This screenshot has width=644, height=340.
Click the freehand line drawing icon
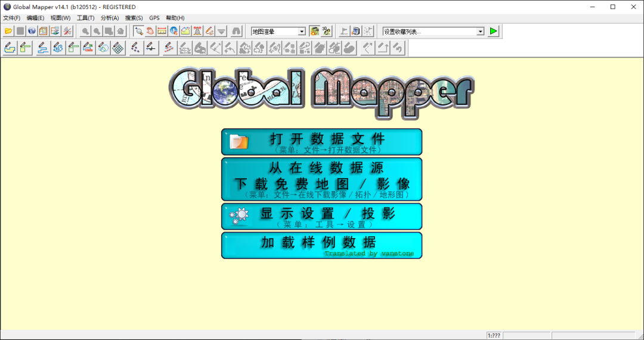tap(58, 48)
